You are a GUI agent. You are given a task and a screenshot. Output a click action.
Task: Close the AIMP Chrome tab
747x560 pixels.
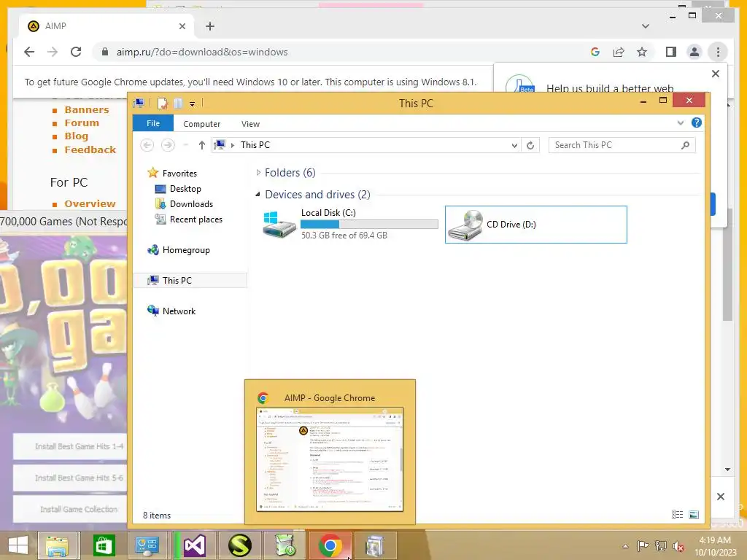click(x=182, y=26)
